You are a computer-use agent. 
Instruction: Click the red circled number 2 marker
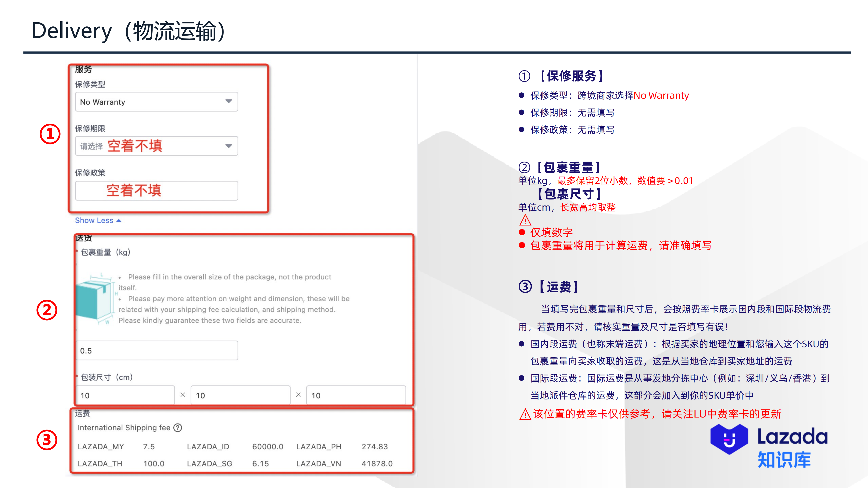click(46, 310)
